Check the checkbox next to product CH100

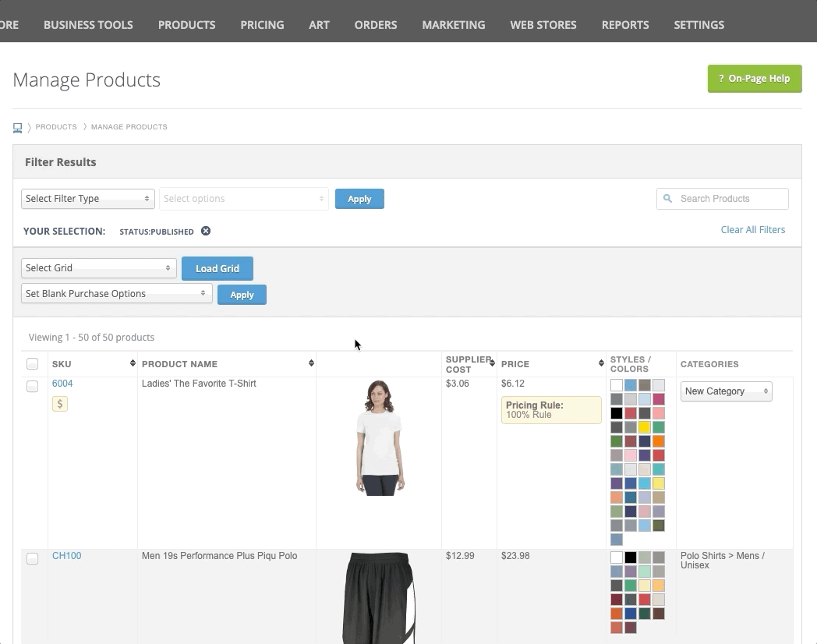click(33, 558)
